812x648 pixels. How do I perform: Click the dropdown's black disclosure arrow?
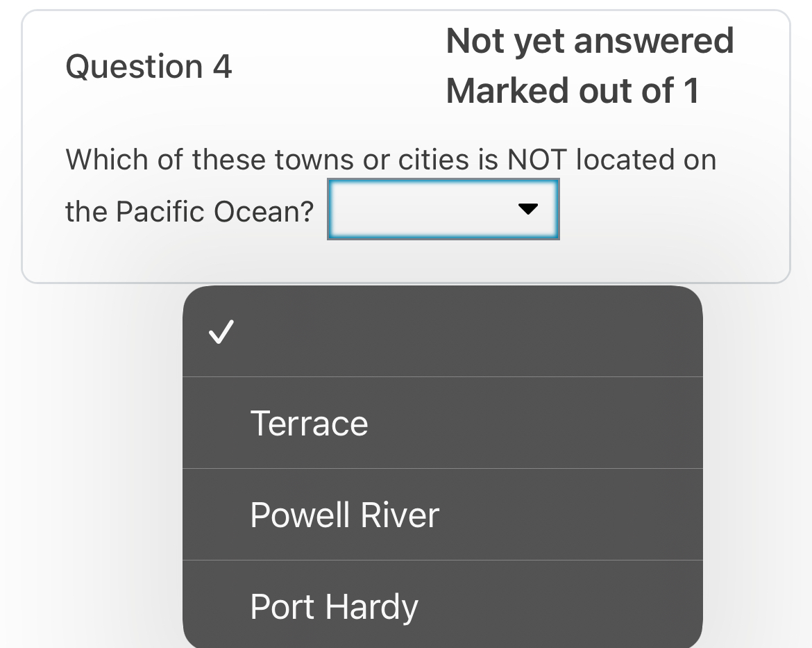point(528,208)
